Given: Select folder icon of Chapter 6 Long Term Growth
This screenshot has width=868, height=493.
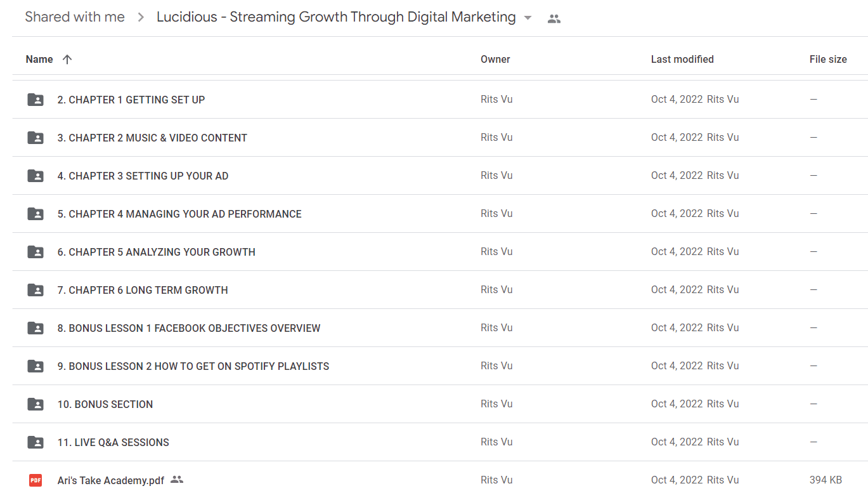Looking at the screenshot, I should tap(36, 290).
